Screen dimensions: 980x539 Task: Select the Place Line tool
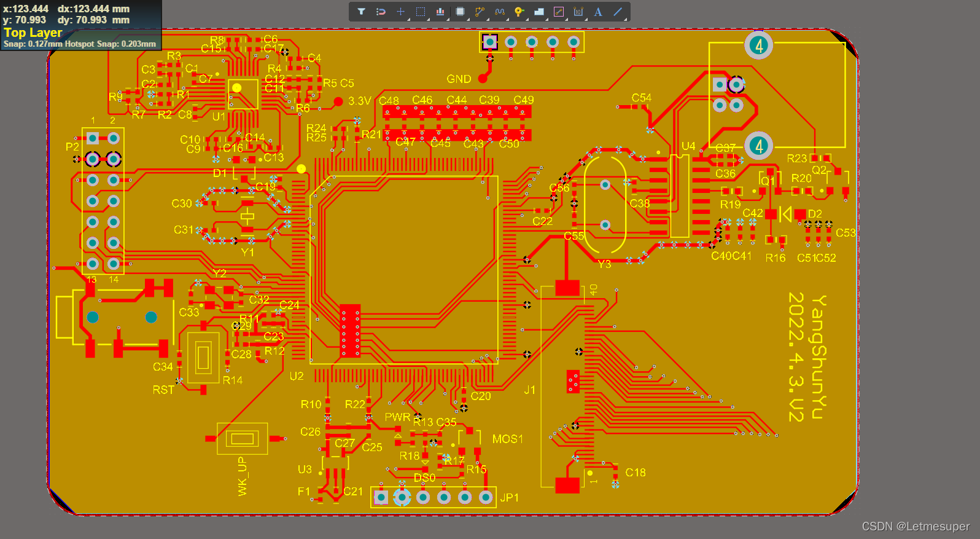[618, 12]
